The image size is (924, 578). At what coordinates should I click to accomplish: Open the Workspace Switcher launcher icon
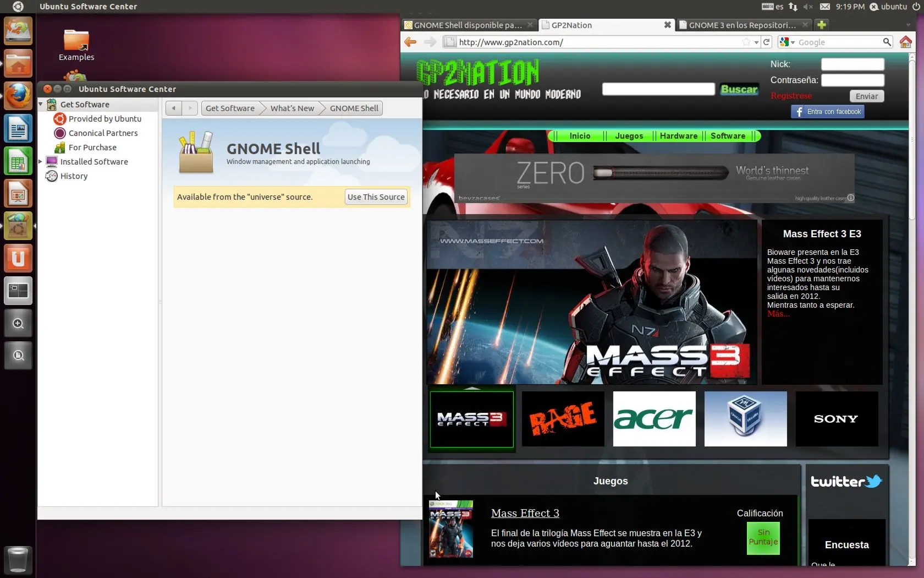(x=18, y=291)
